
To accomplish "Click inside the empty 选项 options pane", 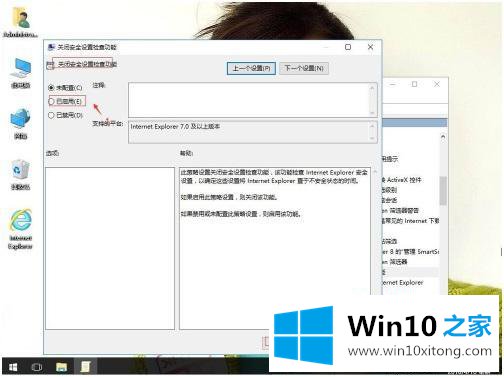I will click(110, 249).
